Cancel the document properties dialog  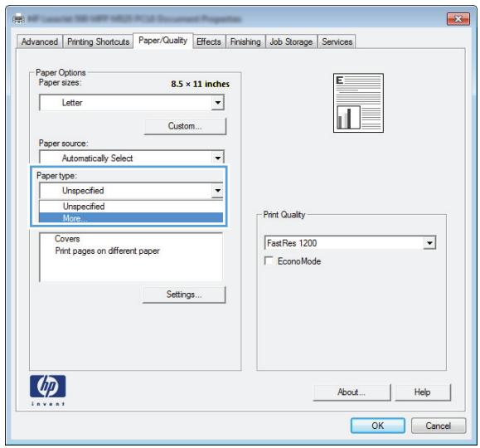point(439,426)
